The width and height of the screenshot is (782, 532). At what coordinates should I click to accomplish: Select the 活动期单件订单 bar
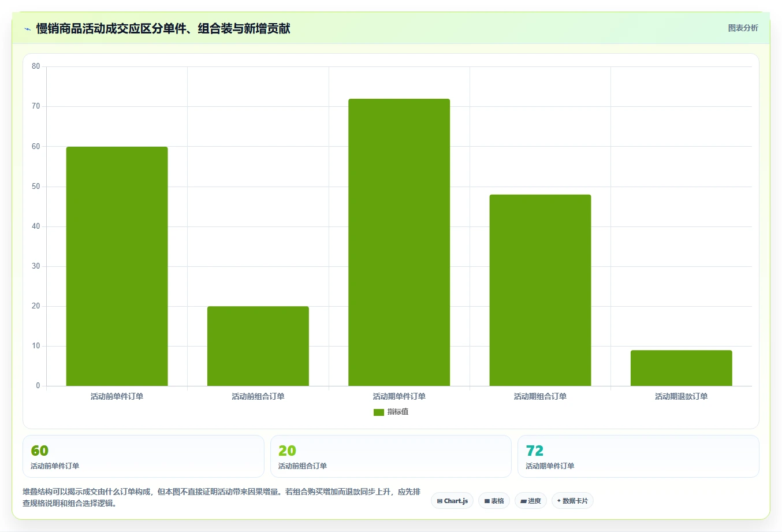pos(399,243)
